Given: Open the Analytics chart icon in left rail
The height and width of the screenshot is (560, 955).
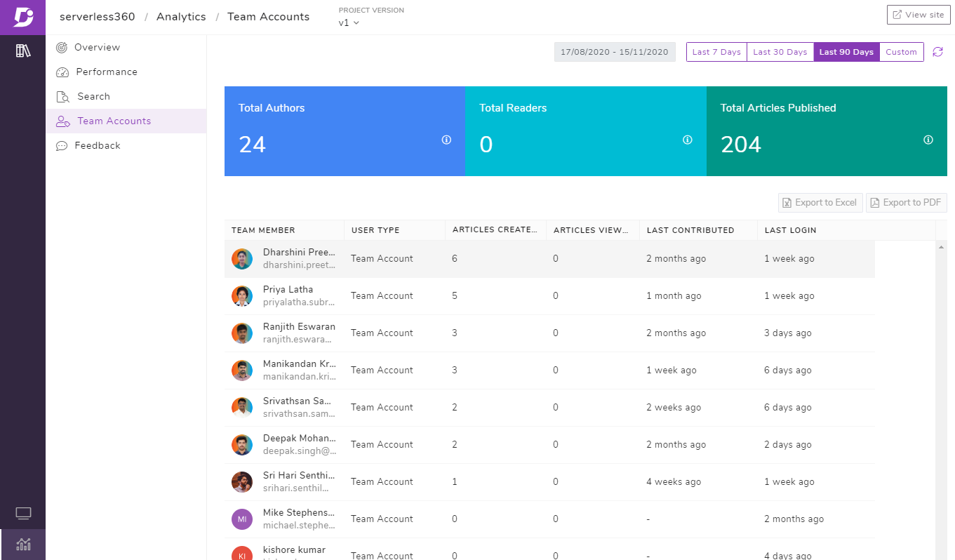Looking at the screenshot, I should [23, 544].
